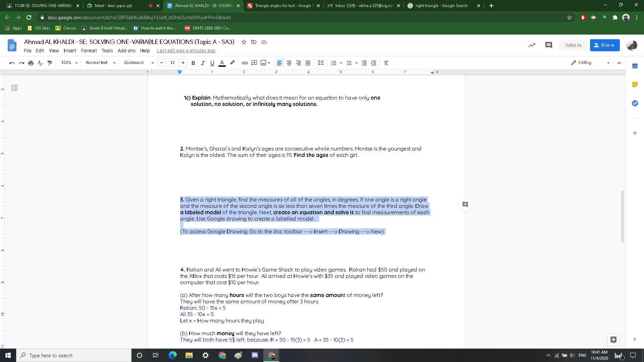Click the font size input field
Screen dimensions: 644x362
pyautogui.click(x=172, y=63)
